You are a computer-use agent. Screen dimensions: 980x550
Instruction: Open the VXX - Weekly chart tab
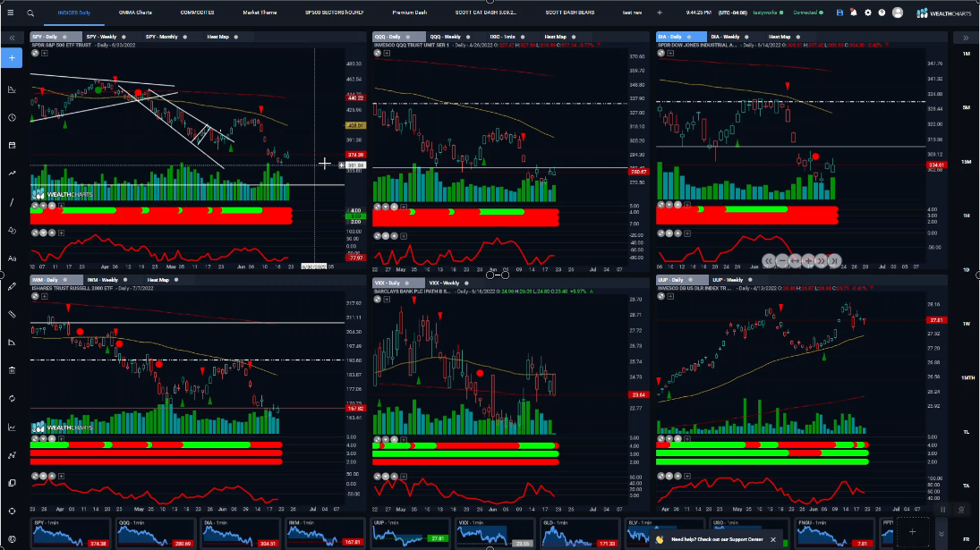point(444,283)
